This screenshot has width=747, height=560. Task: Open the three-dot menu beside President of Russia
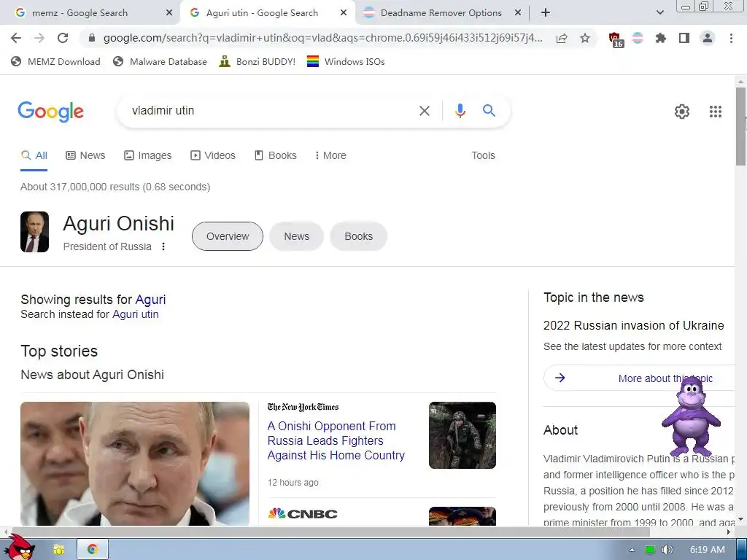(x=163, y=246)
